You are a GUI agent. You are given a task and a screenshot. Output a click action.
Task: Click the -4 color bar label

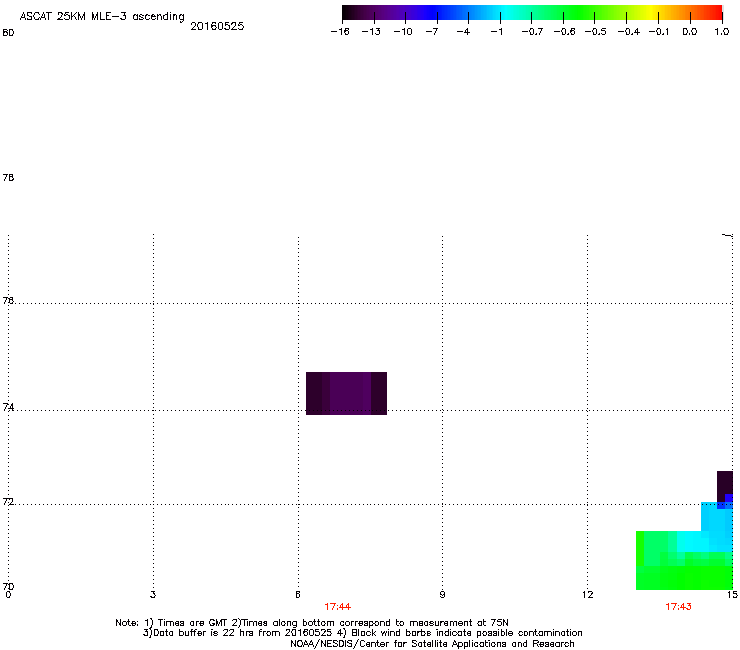463,32
